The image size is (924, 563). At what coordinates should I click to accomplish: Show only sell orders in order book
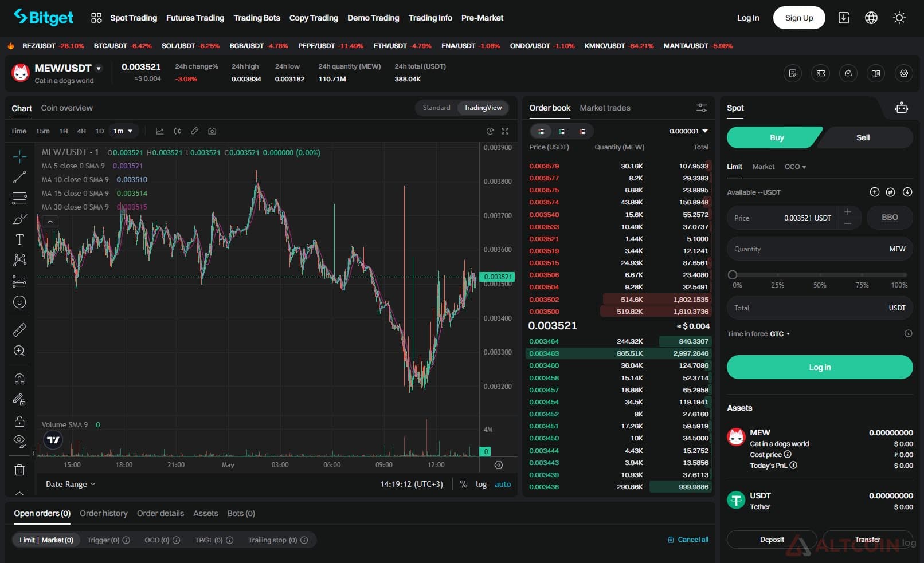click(x=582, y=132)
